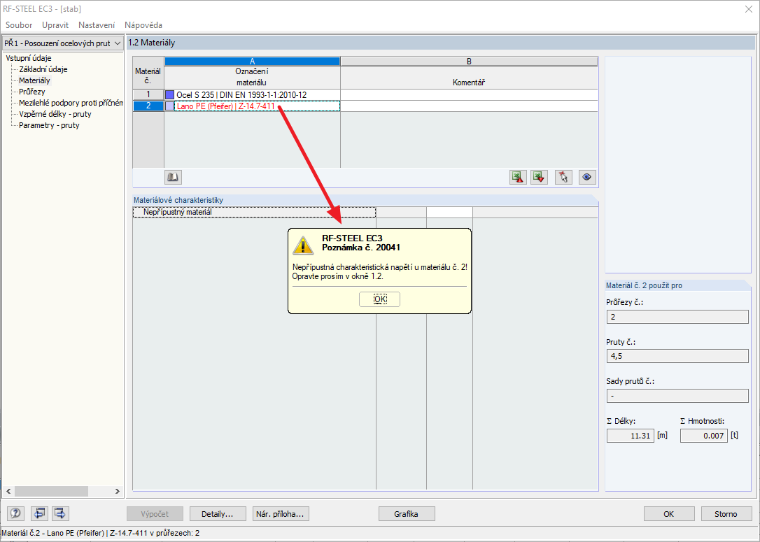Screen dimensions: 760x542
Task: Click the Σ Délky value 11.31
Action: point(631,436)
